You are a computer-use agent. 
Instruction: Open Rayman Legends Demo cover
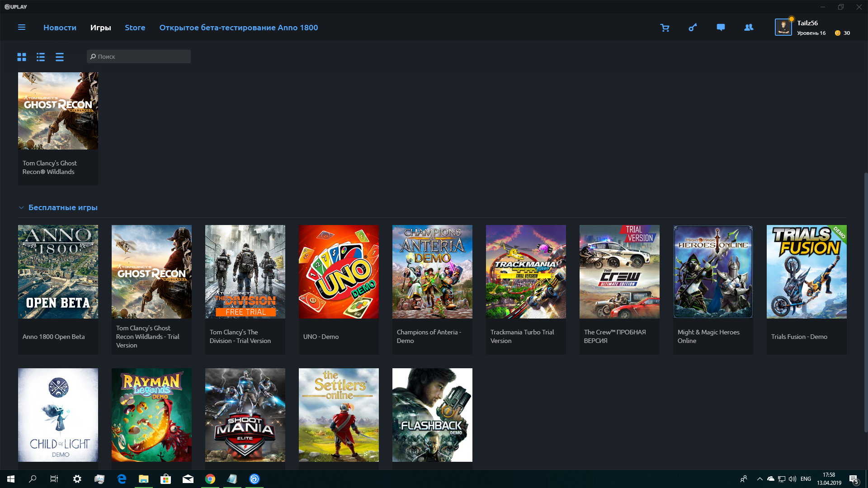(x=151, y=415)
